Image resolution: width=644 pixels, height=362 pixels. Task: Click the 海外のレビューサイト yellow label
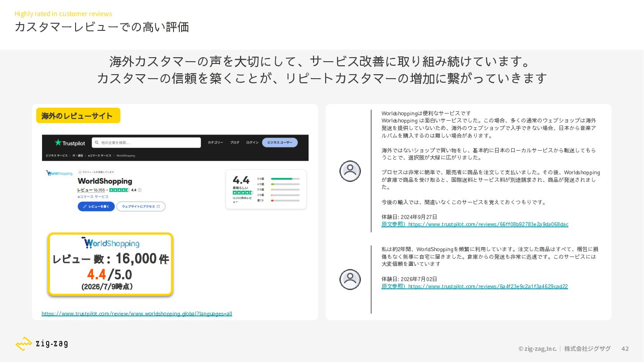click(78, 115)
